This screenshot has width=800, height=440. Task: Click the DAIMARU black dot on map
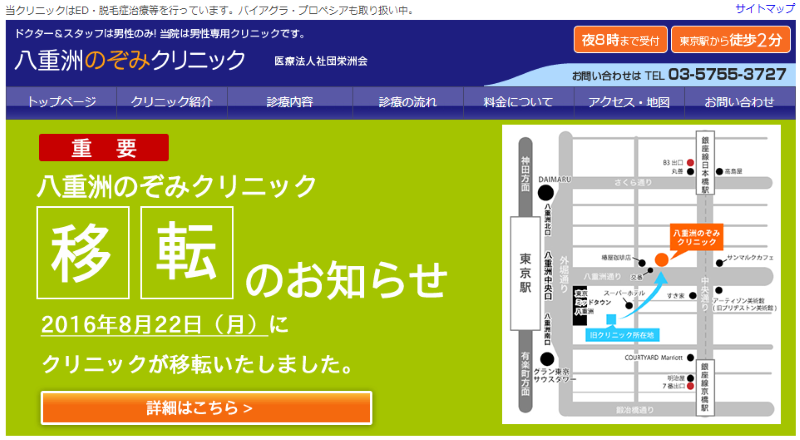[x=545, y=193]
